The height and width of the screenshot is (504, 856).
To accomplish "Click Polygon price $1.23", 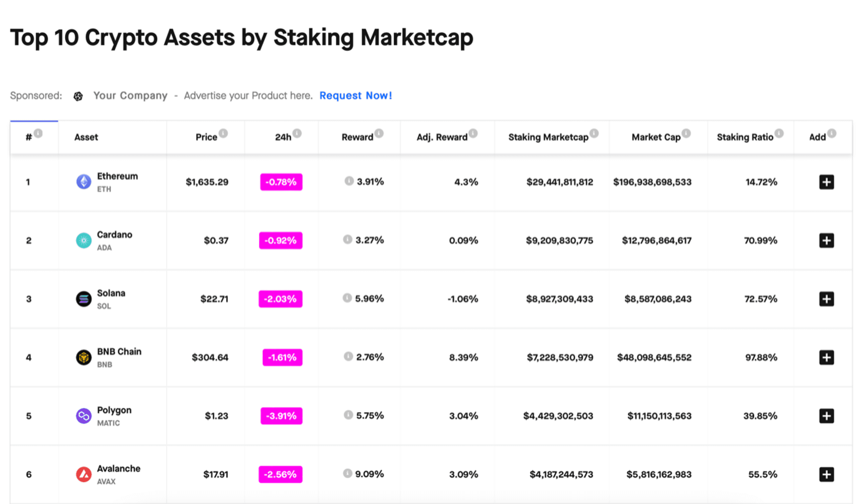I will (x=216, y=416).
